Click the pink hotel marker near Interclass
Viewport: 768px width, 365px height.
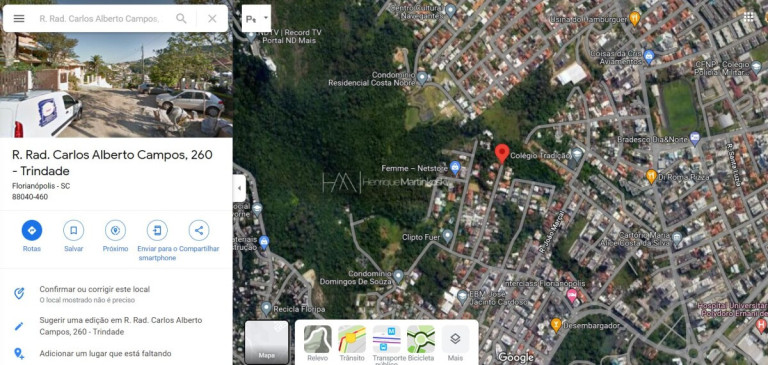571,295
